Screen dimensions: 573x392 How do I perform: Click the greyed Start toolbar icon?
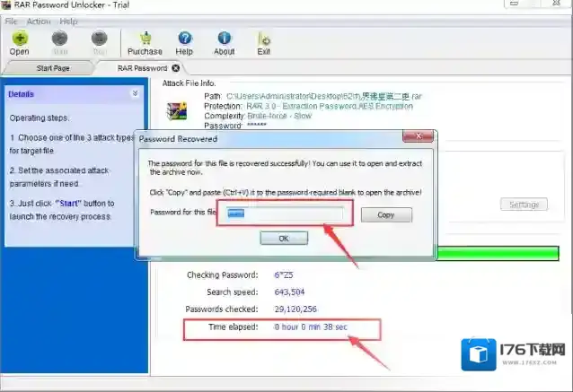[60, 39]
